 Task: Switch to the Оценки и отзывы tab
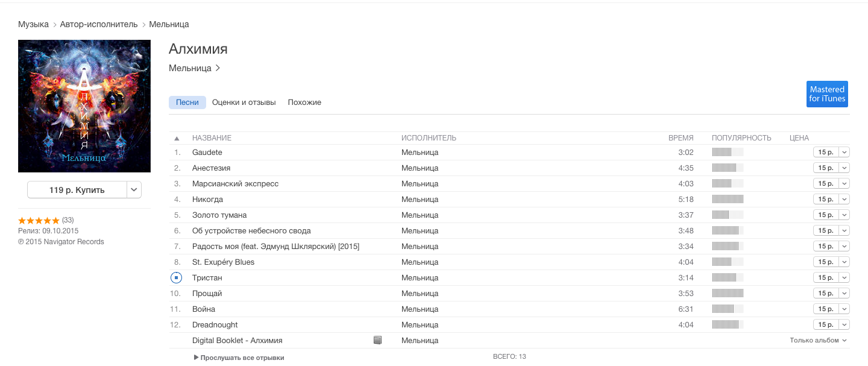coord(244,103)
